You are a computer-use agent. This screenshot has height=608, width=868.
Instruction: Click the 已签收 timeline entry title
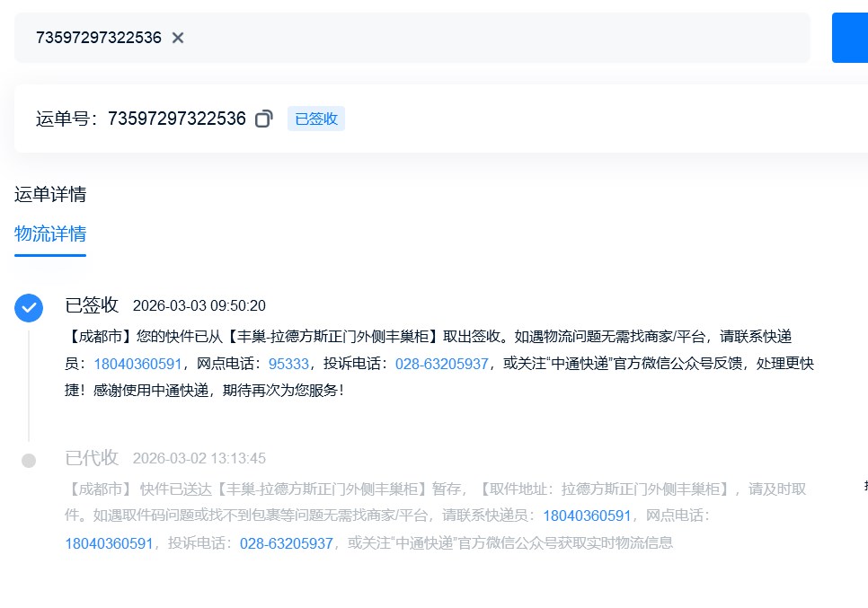pyautogui.click(x=92, y=305)
